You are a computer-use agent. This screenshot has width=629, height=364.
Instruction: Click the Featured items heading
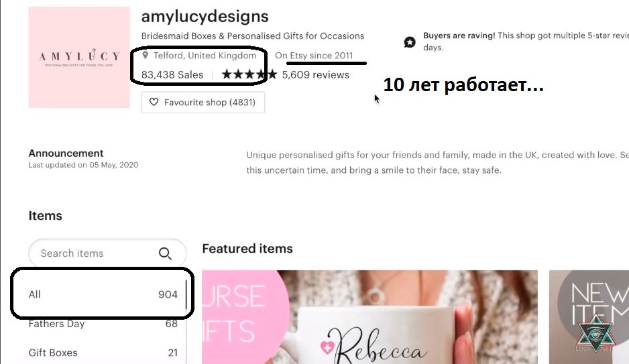coord(247,249)
